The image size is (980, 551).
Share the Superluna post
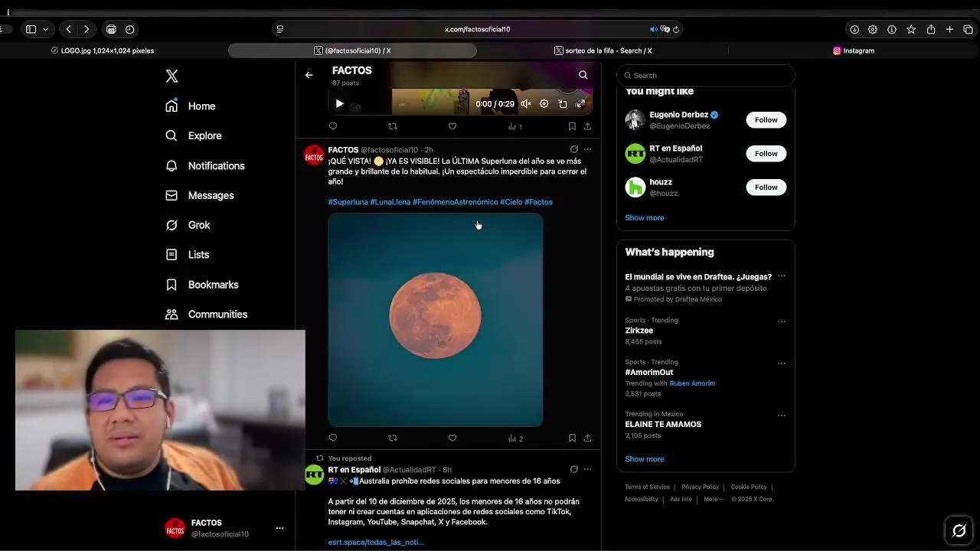tap(587, 439)
